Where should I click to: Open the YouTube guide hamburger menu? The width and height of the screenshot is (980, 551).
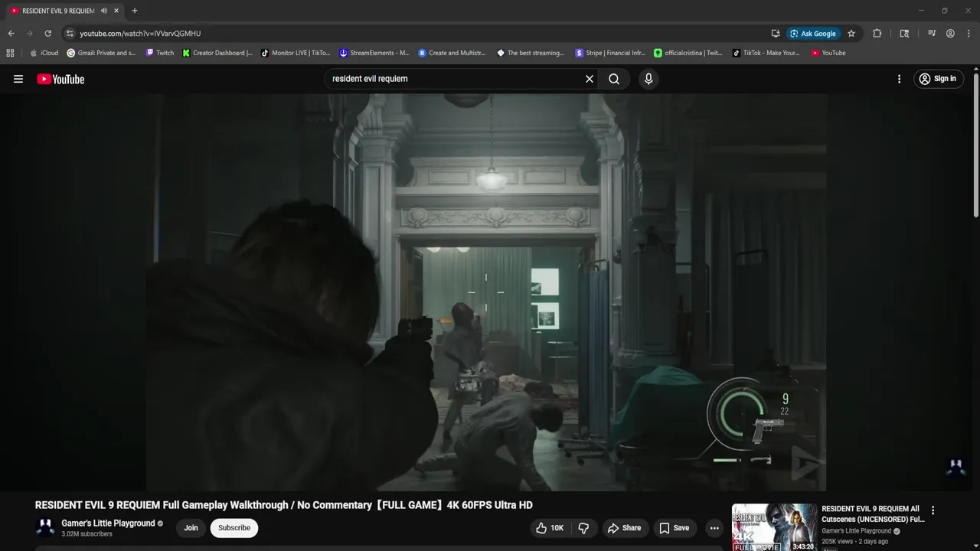point(18,79)
